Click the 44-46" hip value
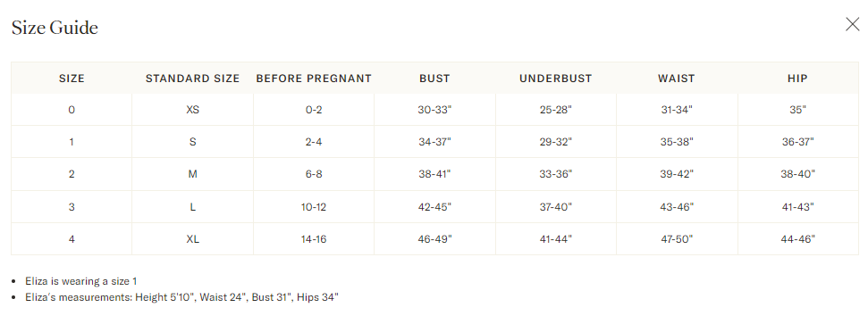Viewport: 868px width, 324px height. click(797, 239)
